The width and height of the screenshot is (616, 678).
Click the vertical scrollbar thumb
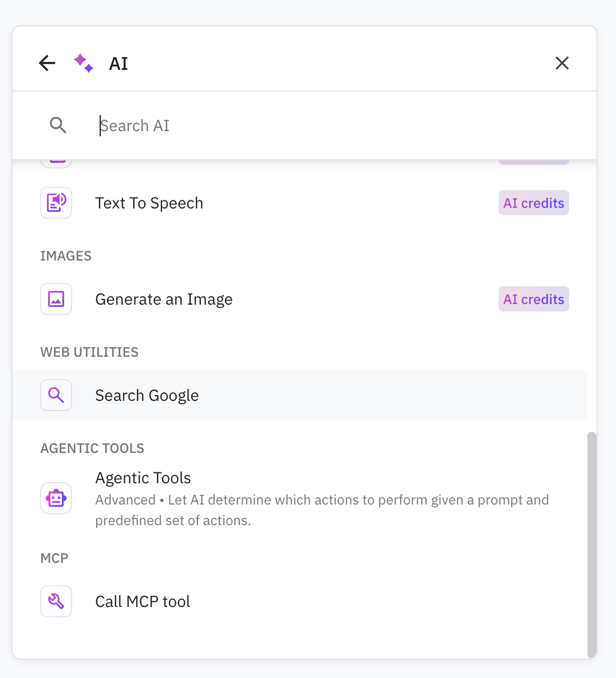pyautogui.click(x=592, y=544)
